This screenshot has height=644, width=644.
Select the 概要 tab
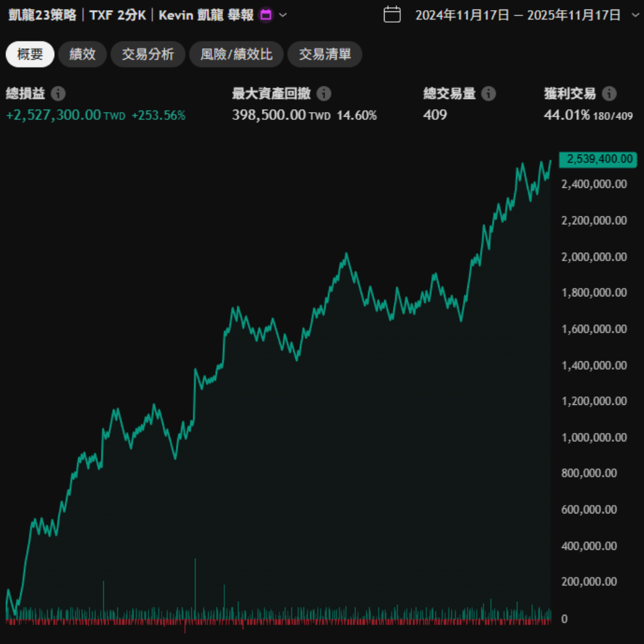click(x=30, y=54)
